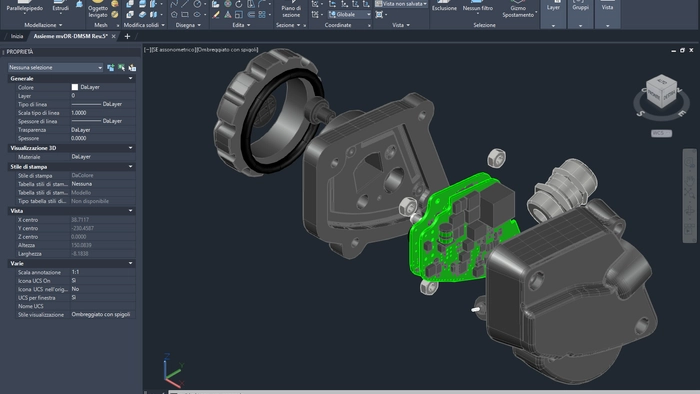Screen dimensions: 700x394
Task: Click Ombreggiato con spigoli visual style label
Action: pos(227,50)
